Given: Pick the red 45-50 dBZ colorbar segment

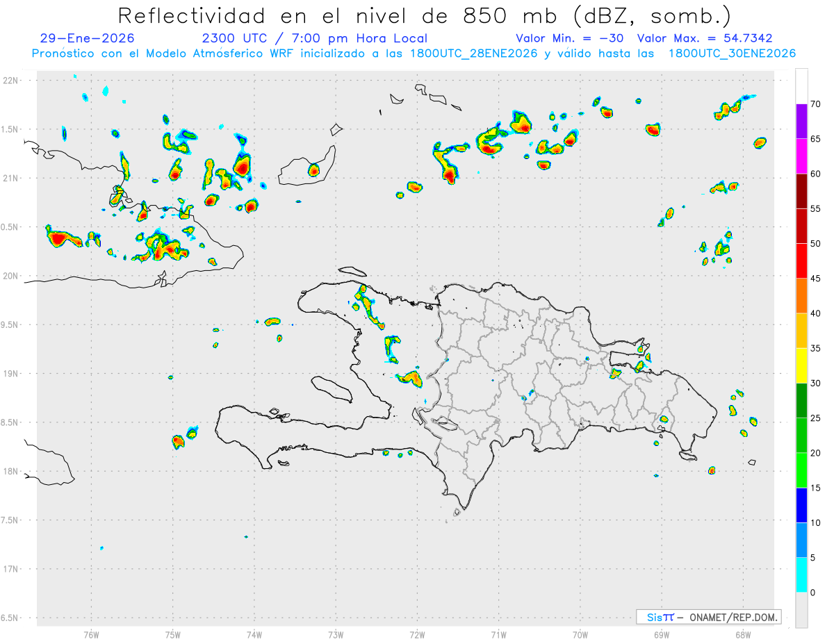Looking at the screenshot, I should [x=801, y=261].
